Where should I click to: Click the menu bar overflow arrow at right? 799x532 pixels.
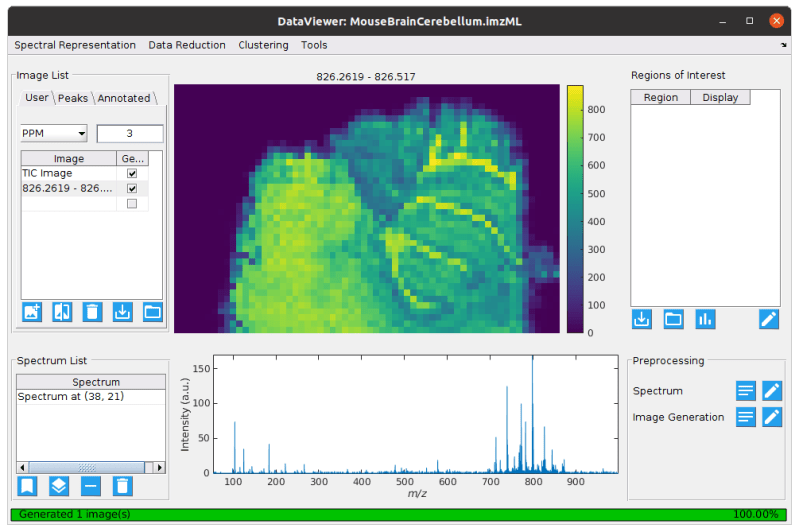783,45
